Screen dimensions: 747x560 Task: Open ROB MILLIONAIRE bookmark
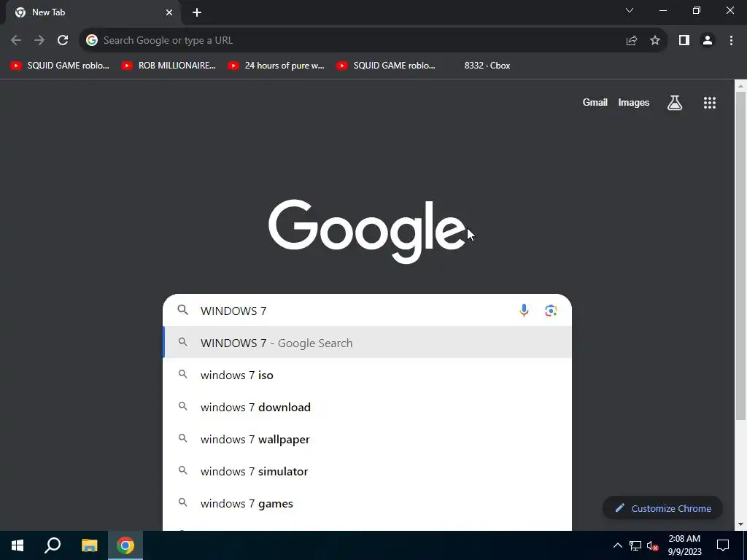[169, 66]
